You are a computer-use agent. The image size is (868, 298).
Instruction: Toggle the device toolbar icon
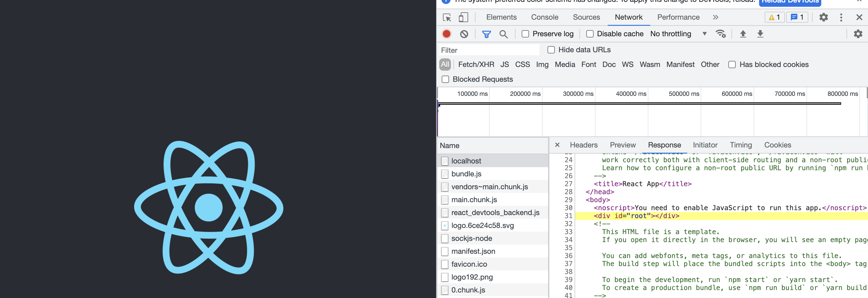[463, 18]
